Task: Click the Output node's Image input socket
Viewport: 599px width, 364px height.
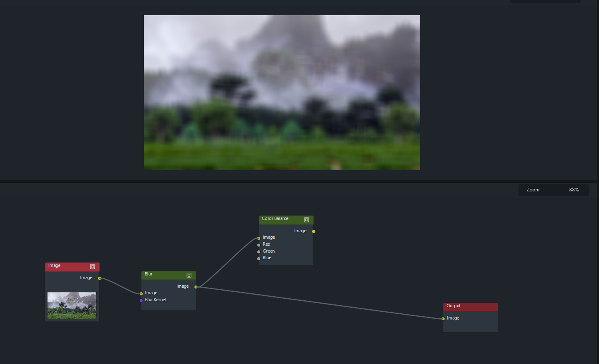Action: click(443, 318)
